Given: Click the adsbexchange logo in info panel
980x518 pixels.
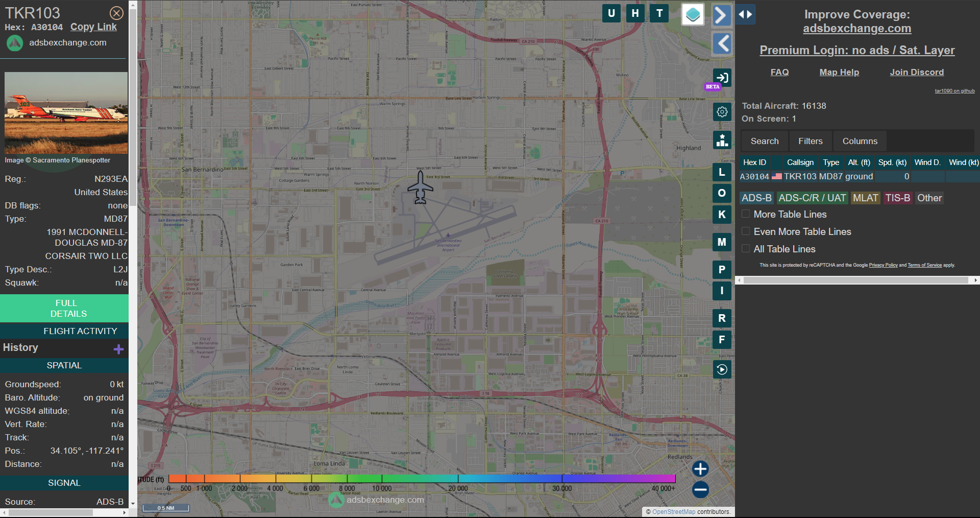Looking at the screenshot, I should [15, 43].
